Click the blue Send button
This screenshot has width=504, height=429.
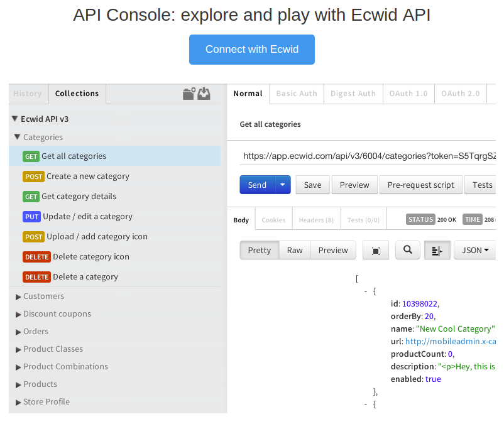[257, 185]
